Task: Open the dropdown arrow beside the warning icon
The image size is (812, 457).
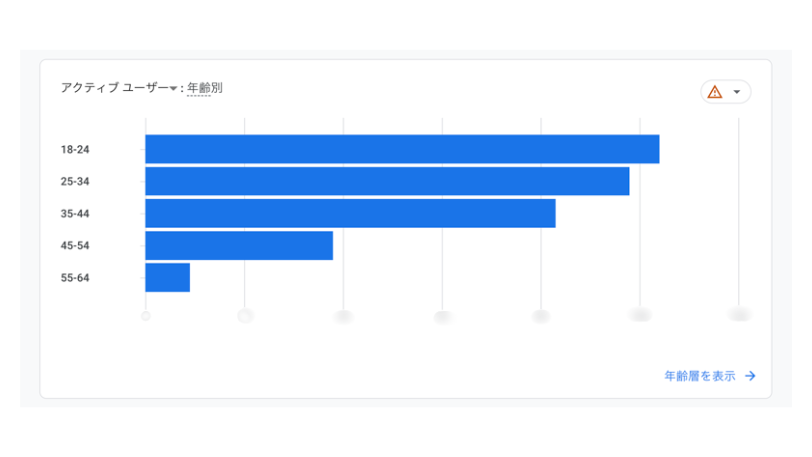Action: pos(738,92)
